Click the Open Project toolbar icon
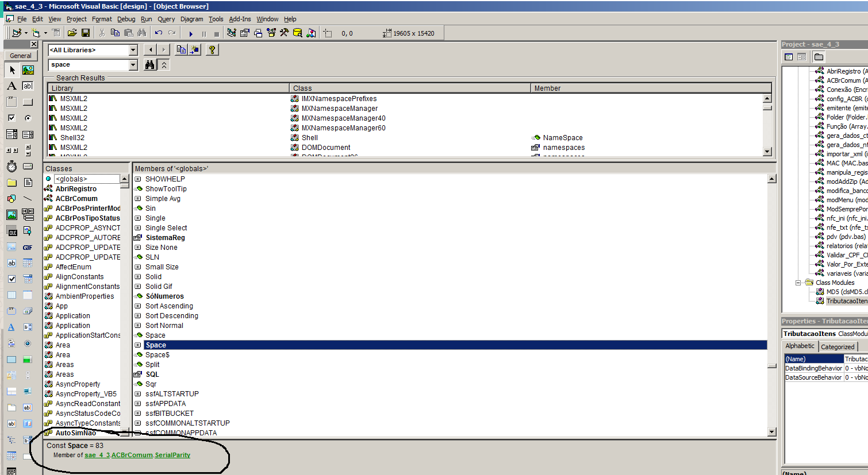This screenshot has width=868, height=475. 72,33
